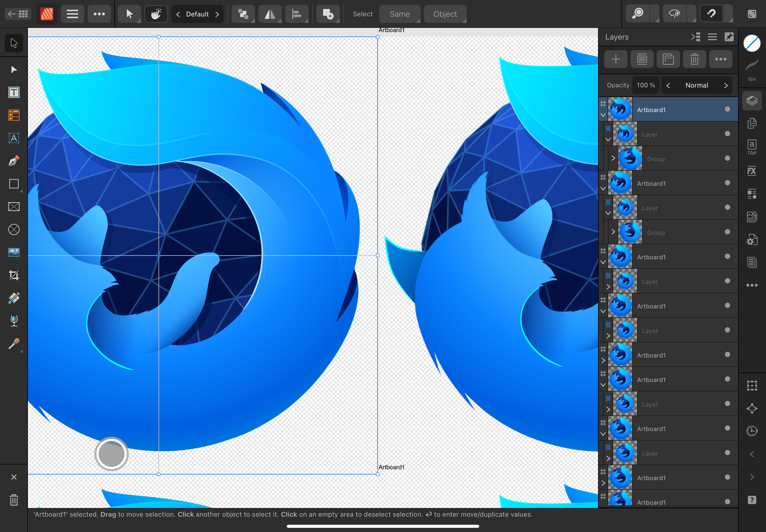The width and height of the screenshot is (766, 532).
Task: Expand the second Group row
Action: point(613,232)
